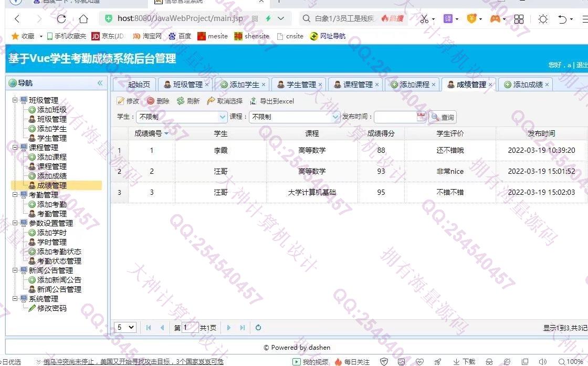Open the 网址导航 bookmark
588x366 pixels.
(328, 36)
